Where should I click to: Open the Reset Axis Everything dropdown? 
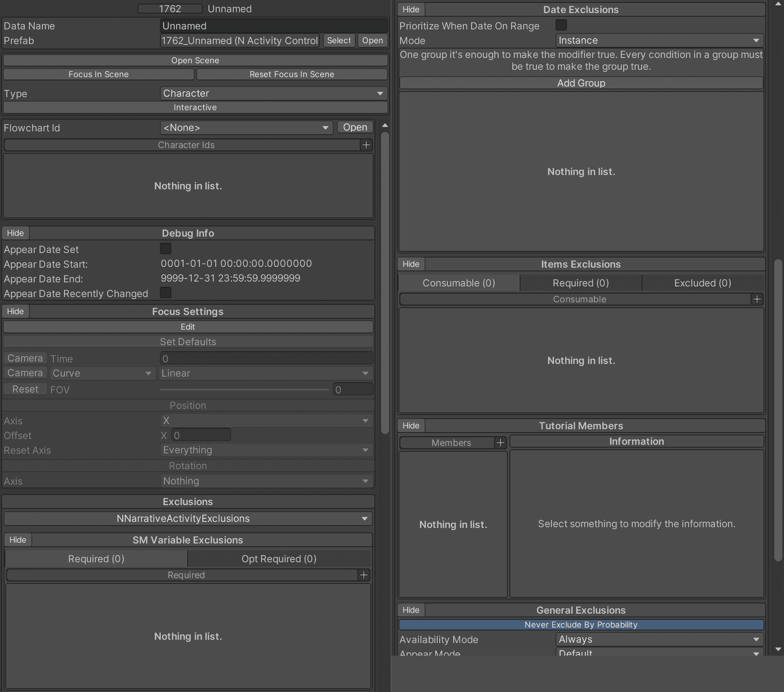coord(266,450)
